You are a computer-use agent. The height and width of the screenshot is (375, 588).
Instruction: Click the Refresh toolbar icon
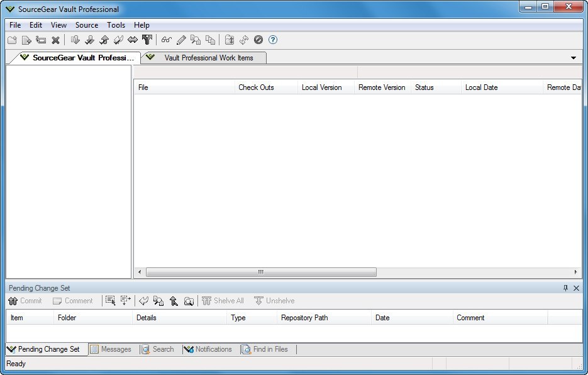pyautogui.click(x=244, y=40)
